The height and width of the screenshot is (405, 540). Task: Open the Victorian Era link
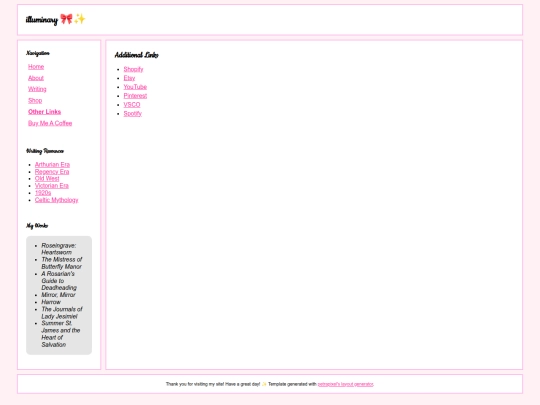click(52, 186)
